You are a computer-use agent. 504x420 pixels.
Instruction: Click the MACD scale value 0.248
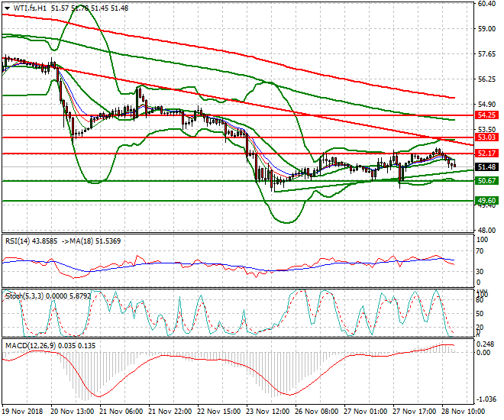(x=485, y=344)
